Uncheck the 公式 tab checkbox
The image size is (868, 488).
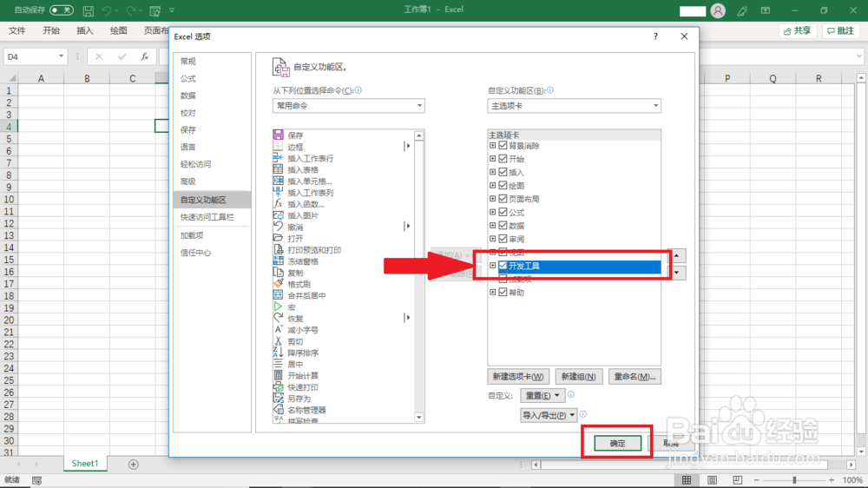(503, 212)
